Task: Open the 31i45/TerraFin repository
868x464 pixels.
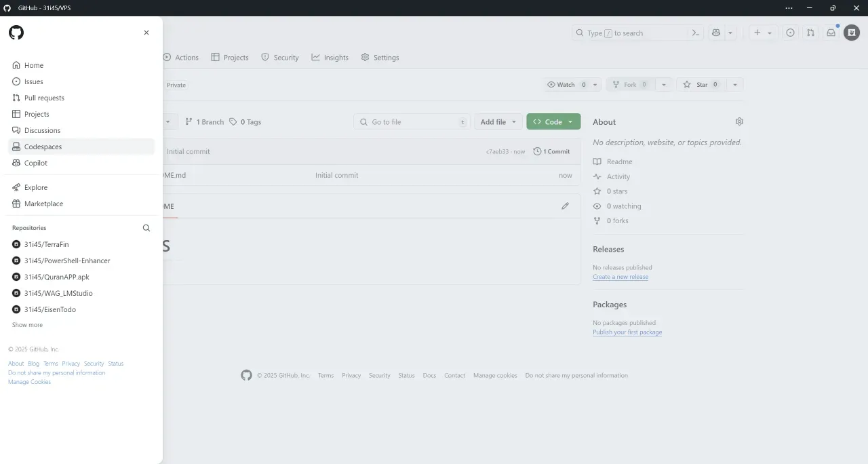Action: tap(81, 244)
